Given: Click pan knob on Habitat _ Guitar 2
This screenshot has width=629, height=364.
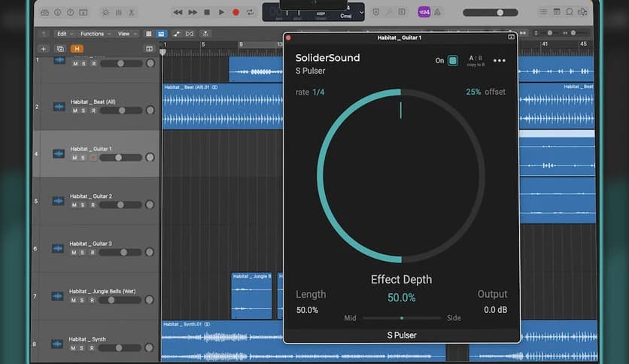Looking at the screenshot, I should pos(150,205).
